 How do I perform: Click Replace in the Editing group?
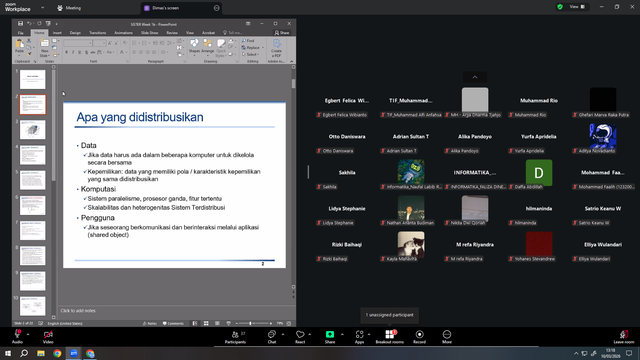click(x=250, y=47)
